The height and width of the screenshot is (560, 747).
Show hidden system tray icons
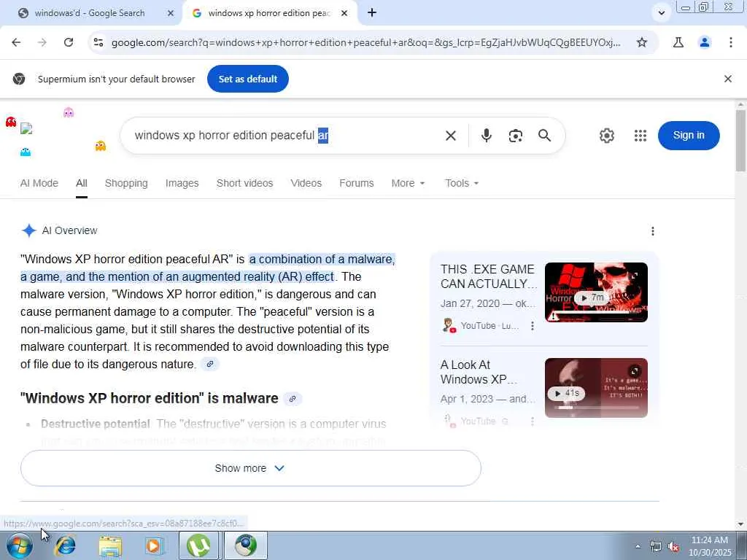click(x=638, y=546)
